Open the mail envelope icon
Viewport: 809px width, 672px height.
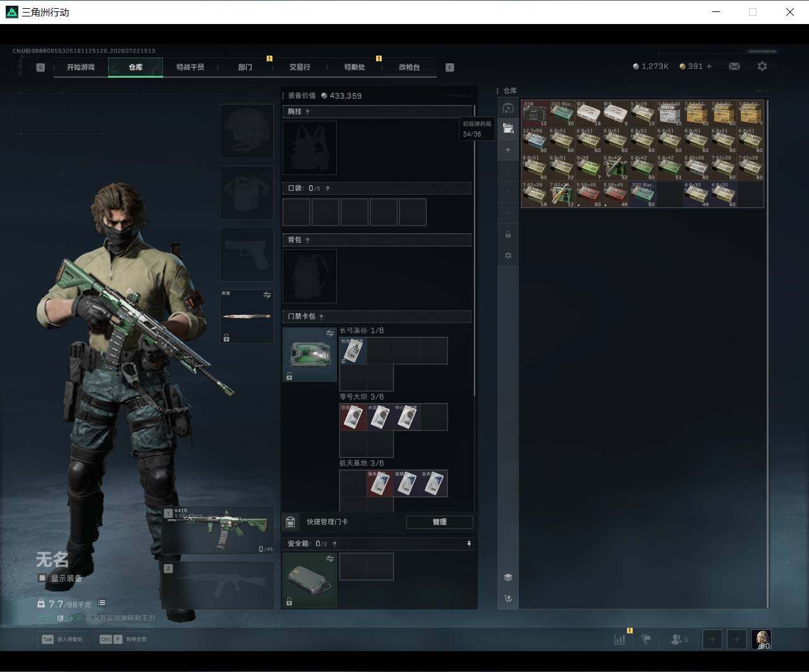point(734,66)
